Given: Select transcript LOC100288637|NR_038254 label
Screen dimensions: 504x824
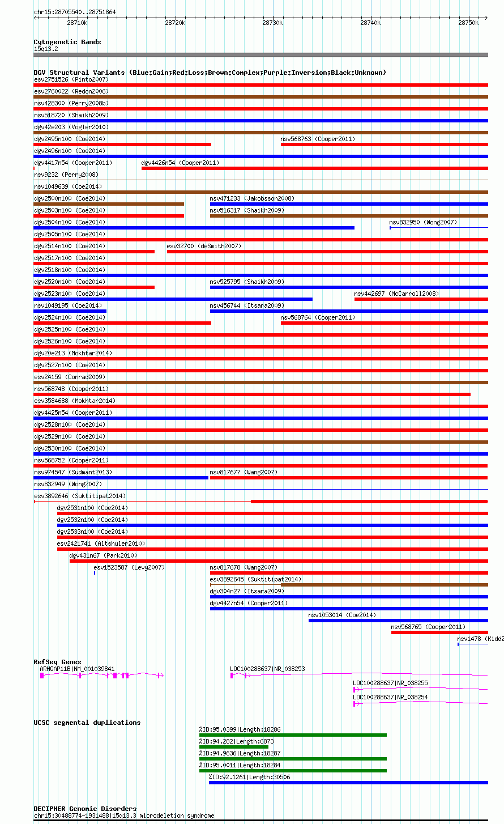Looking at the screenshot, I should click(x=390, y=697).
